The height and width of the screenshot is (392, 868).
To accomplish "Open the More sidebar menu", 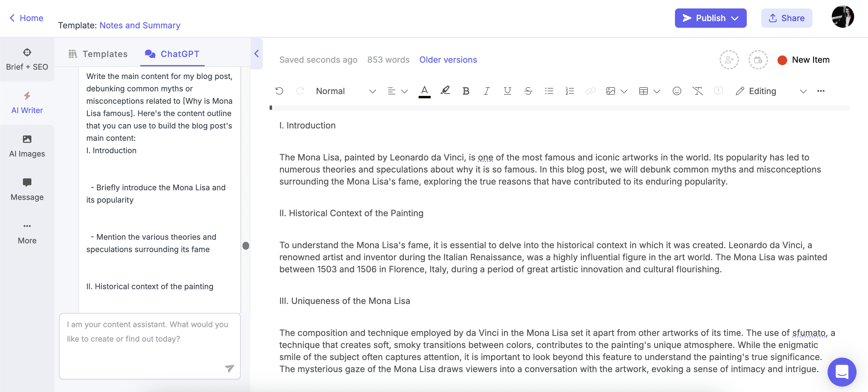I will pos(27,233).
